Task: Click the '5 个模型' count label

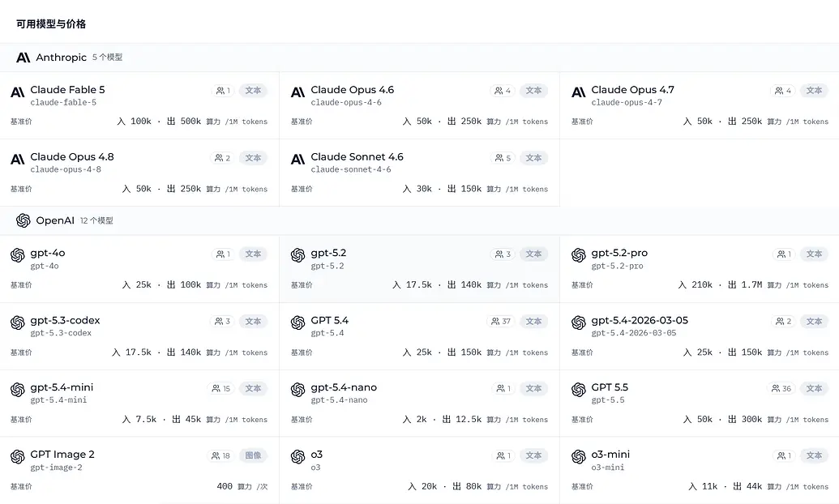Action: (x=107, y=58)
